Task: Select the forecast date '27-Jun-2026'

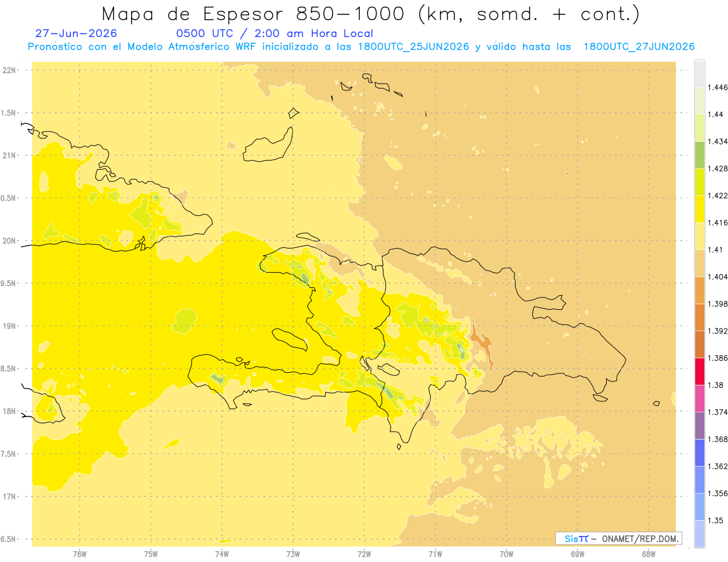Action: (x=76, y=34)
